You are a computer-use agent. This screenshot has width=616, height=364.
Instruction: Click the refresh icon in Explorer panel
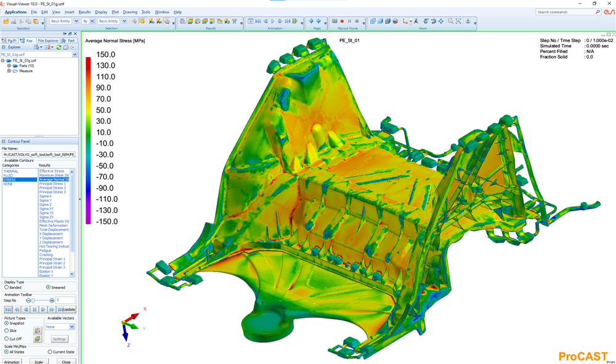point(59,47)
